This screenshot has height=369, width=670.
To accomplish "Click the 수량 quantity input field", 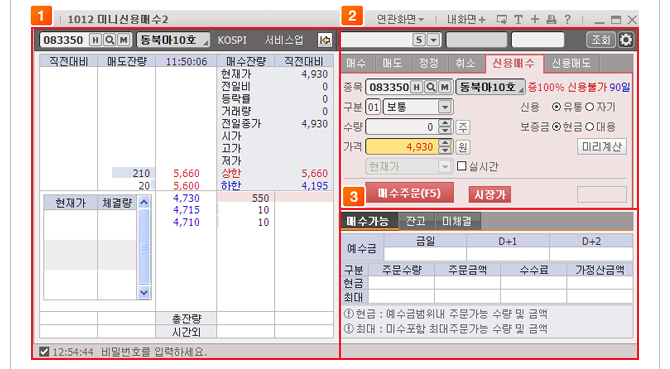I will (x=401, y=127).
